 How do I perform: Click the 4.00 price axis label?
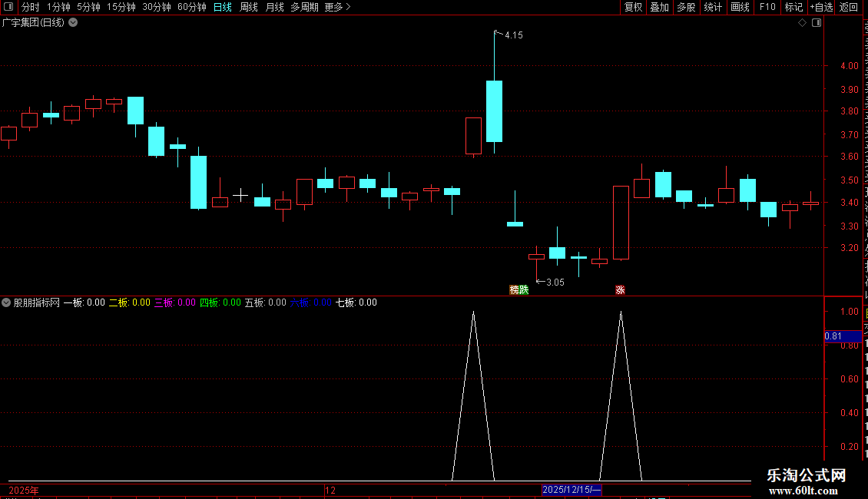[849, 66]
